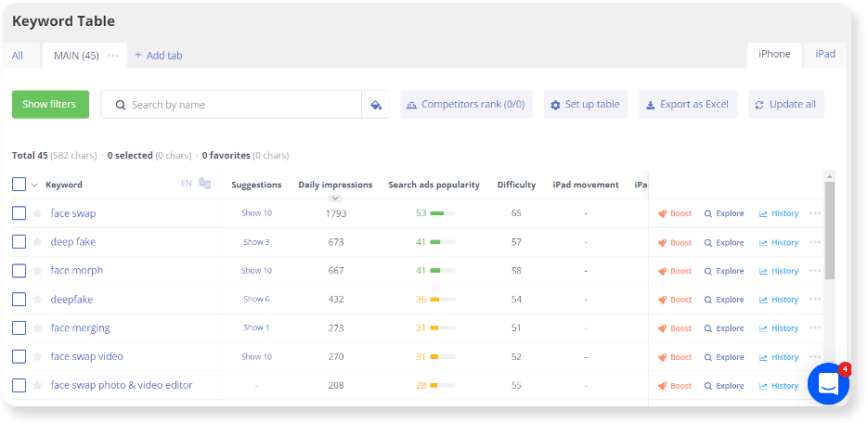Click Set up table button
This screenshot has height=423, width=868.
(586, 105)
